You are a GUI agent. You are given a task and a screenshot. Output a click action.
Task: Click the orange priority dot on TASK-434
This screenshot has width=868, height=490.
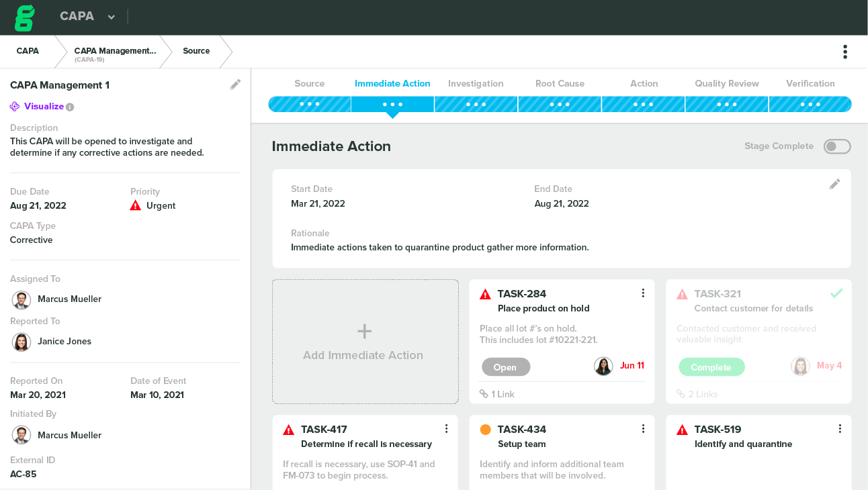click(x=485, y=430)
